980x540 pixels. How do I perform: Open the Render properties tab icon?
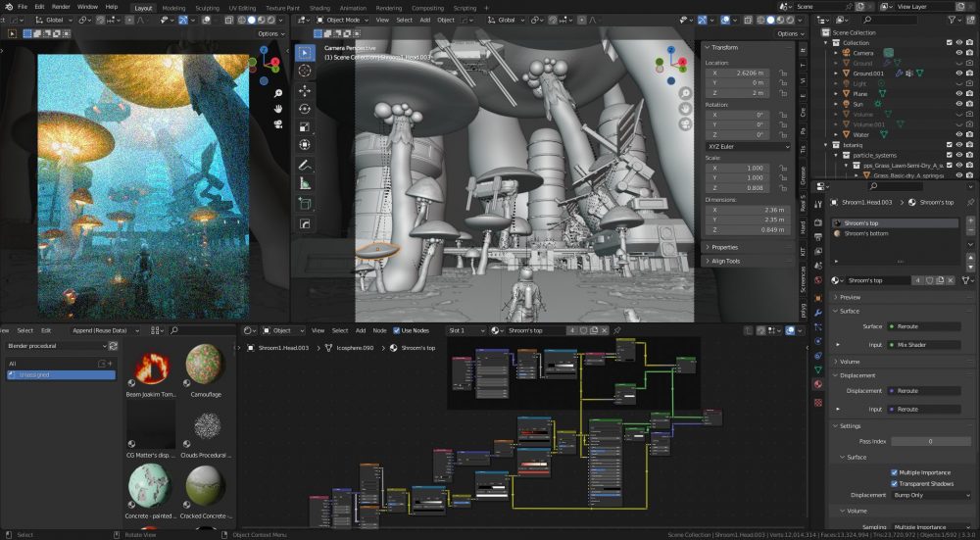coord(818,222)
